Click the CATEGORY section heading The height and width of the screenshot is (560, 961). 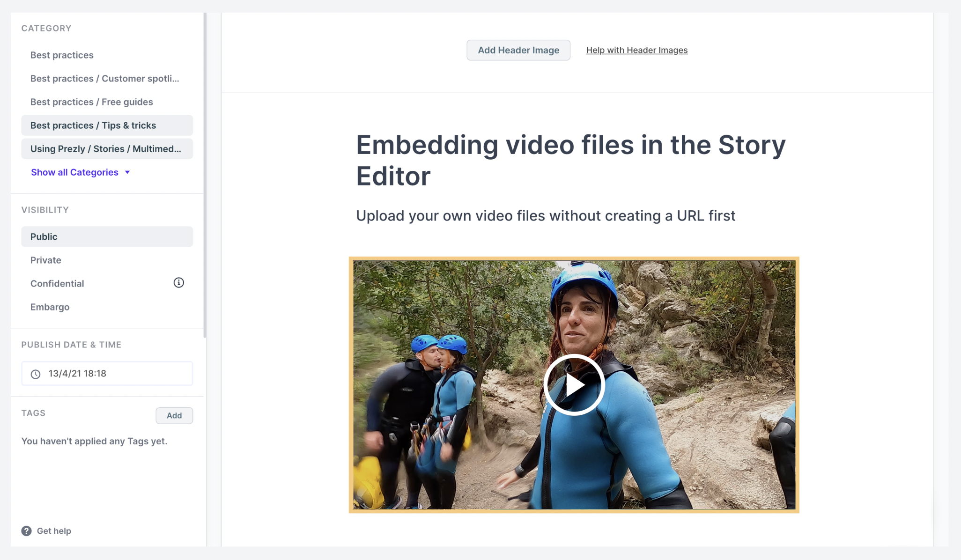click(x=46, y=28)
